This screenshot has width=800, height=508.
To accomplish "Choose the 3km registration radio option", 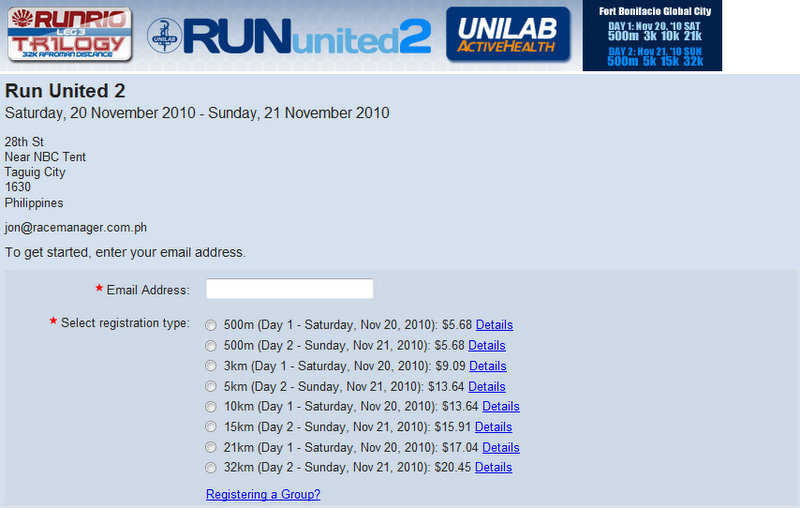I will click(210, 366).
